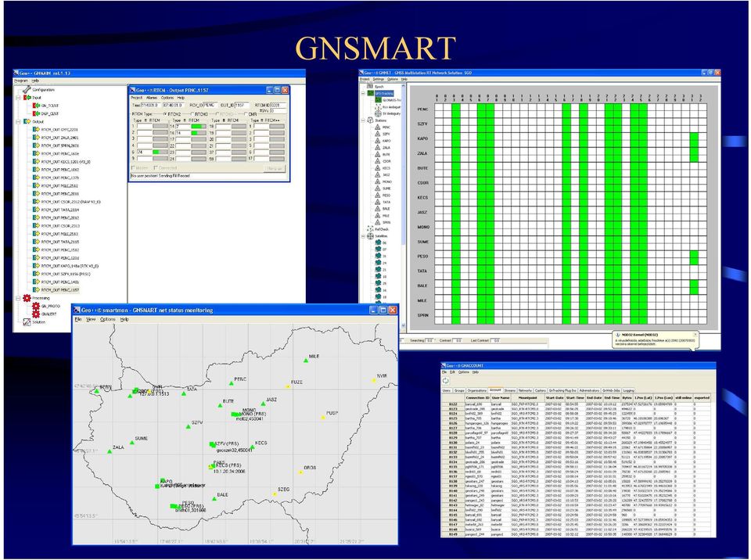Screen dimensions: 751x560
Task: Sort by Connection ID column header
Action: (477, 397)
